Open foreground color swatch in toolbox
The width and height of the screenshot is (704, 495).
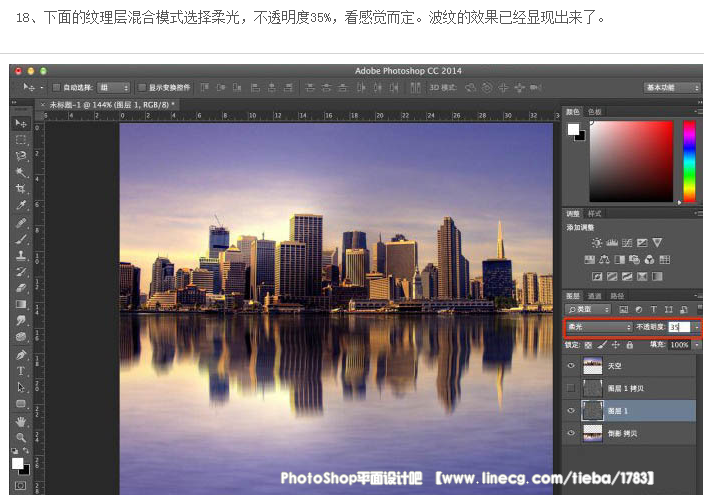18,463
